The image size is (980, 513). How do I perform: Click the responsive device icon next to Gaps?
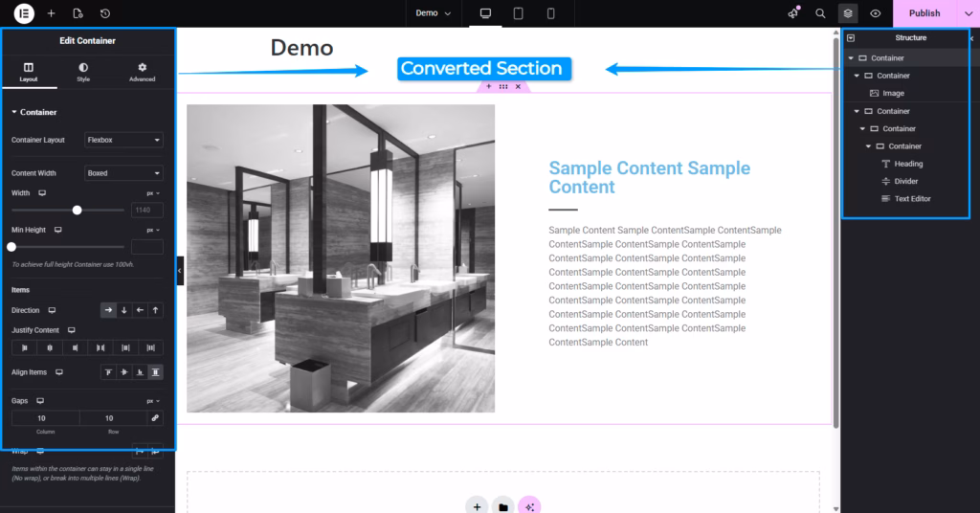(40, 401)
